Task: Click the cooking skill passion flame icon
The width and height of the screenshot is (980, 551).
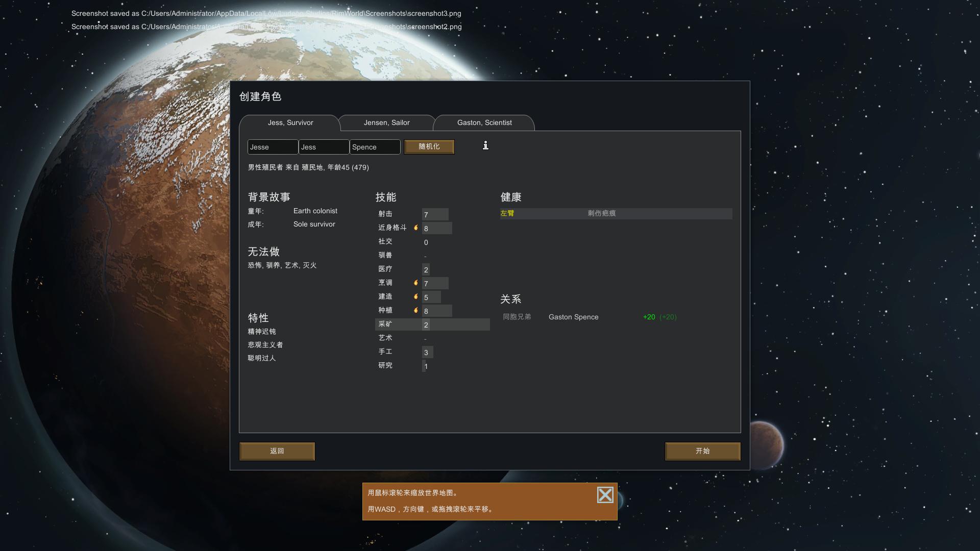Action: 415,282
